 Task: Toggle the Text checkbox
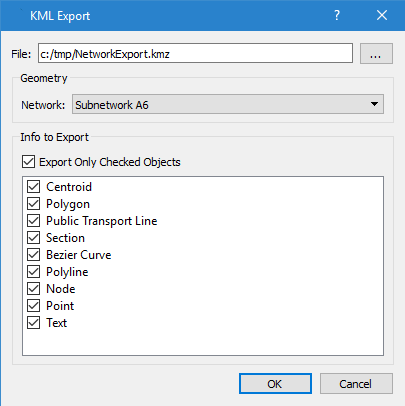point(33,323)
